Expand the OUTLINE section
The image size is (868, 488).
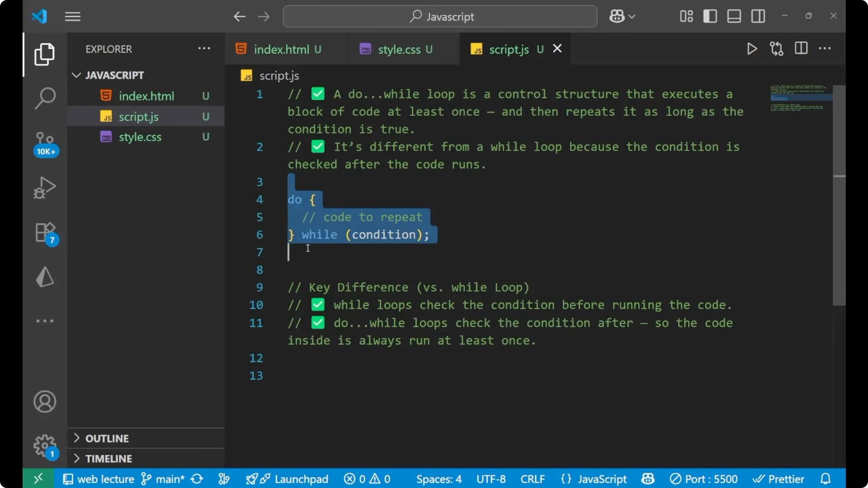pyautogui.click(x=107, y=438)
